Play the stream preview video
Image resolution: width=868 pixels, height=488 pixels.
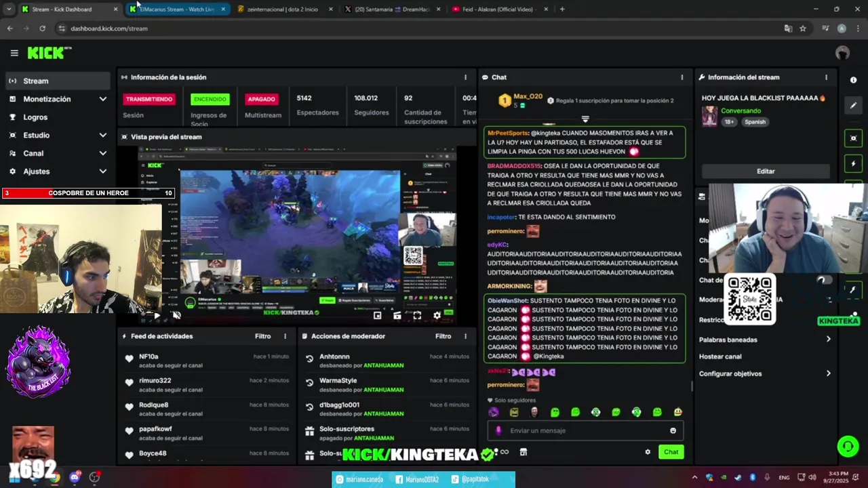point(157,315)
